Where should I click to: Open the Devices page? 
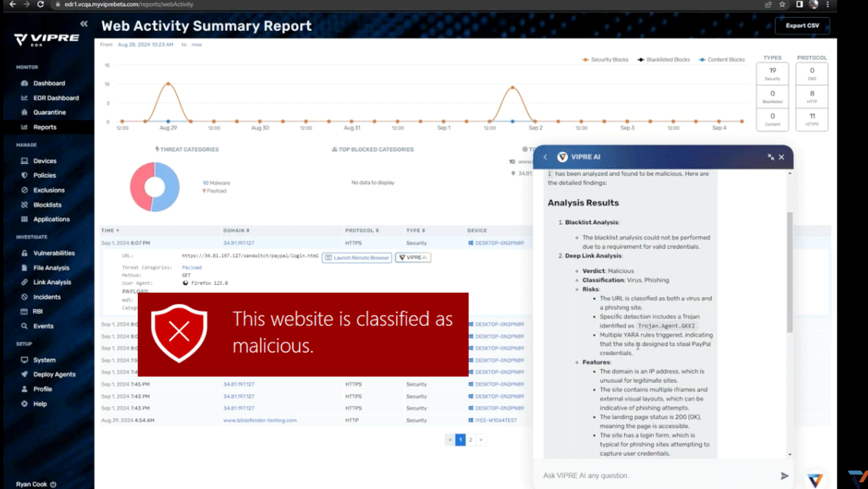tap(45, 161)
